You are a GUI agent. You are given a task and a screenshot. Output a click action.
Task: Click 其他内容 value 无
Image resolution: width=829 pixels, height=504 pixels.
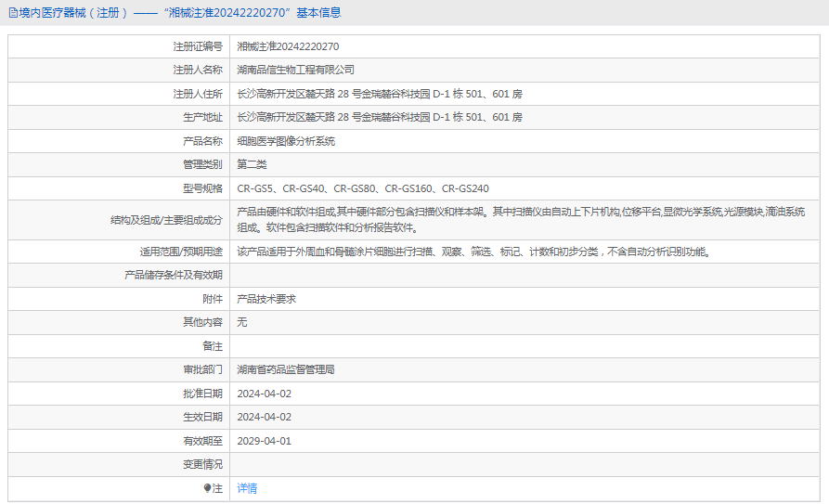(x=242, y=322)
